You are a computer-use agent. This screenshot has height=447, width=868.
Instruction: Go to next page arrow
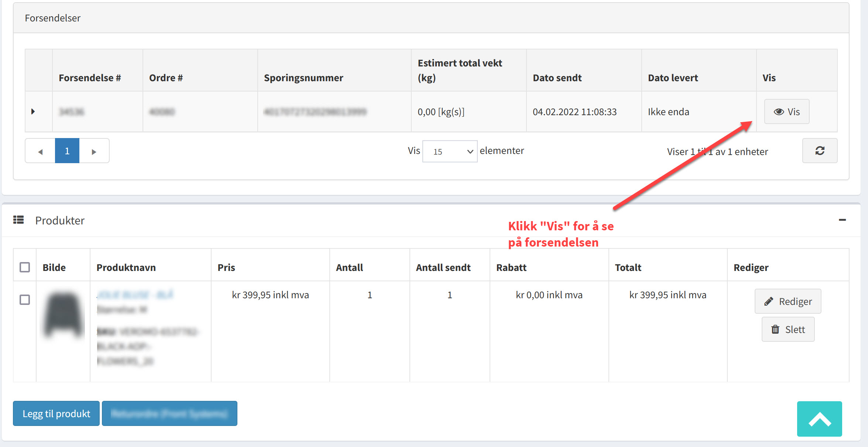[94, 151]
